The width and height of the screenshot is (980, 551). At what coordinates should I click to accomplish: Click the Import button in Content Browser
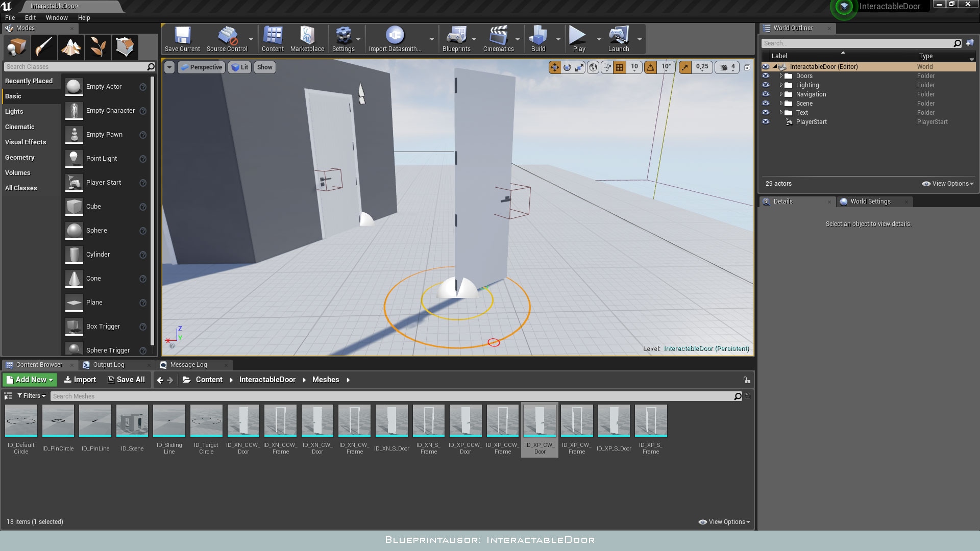pos(80,380)
